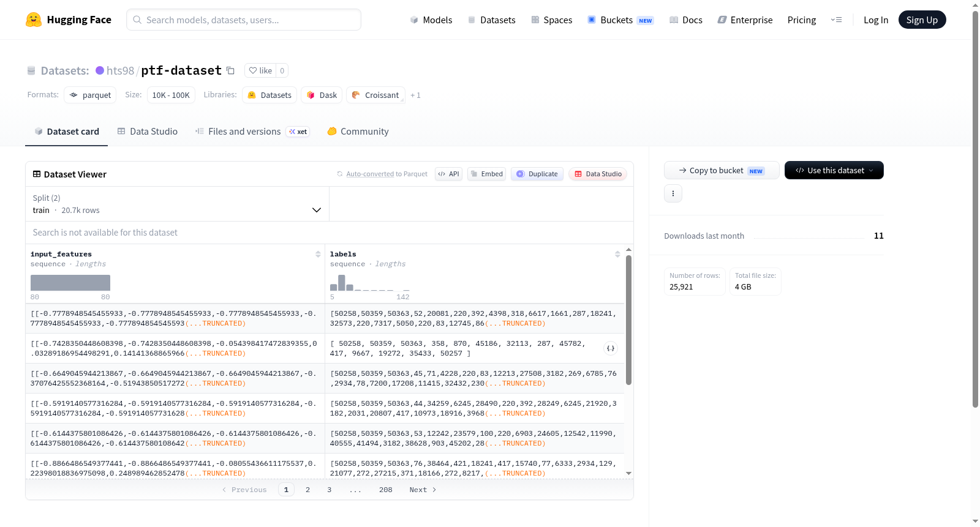Click Log In link
This screenshot has width=980, height=527.
pyautogui.click(x=876, y=20)
